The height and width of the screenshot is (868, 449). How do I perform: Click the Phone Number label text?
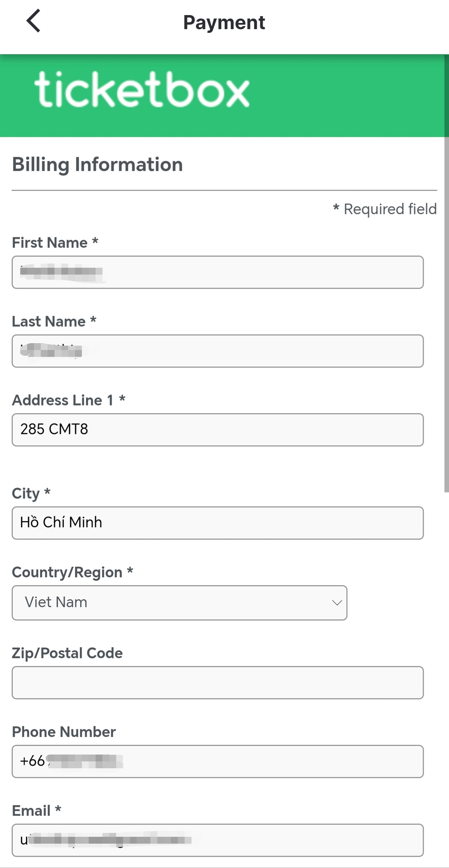point(64,732)
